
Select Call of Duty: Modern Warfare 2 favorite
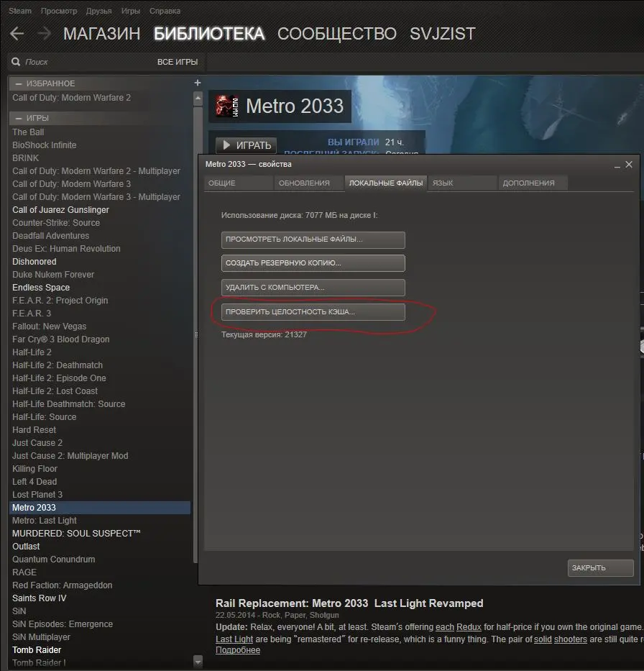tap(71, 98)
